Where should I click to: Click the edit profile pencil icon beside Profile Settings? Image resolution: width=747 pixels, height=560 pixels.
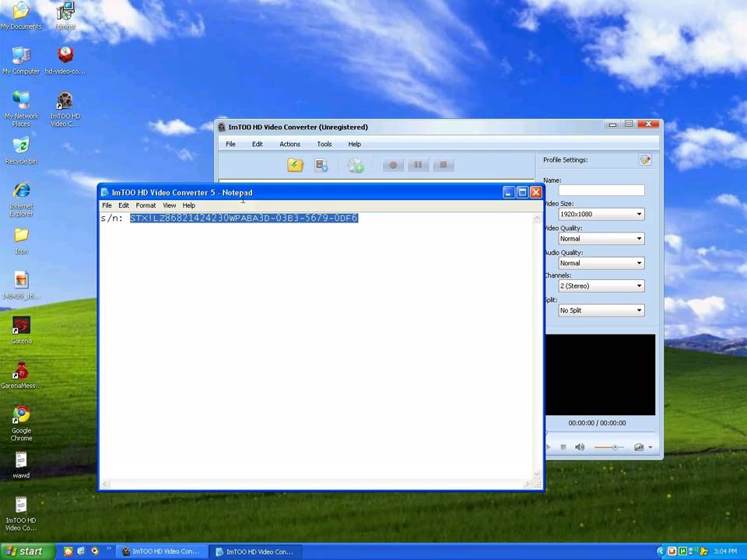[x=645, y=160]
